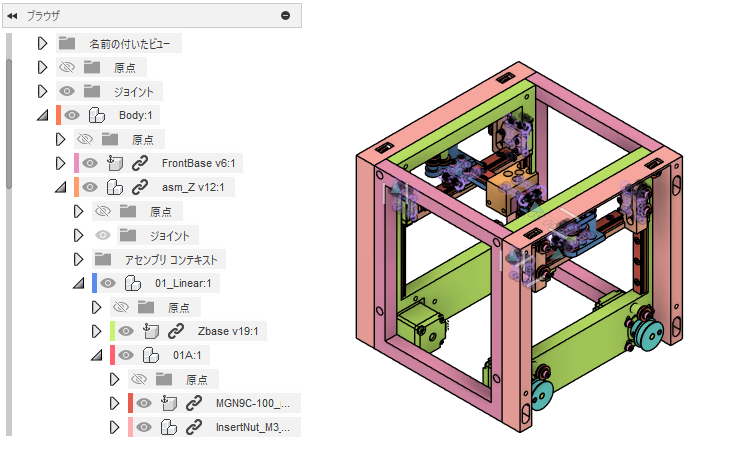The image size is (753, 457).
Task: Expand Zbase v19:1 node
Action: tap(96, 331)
